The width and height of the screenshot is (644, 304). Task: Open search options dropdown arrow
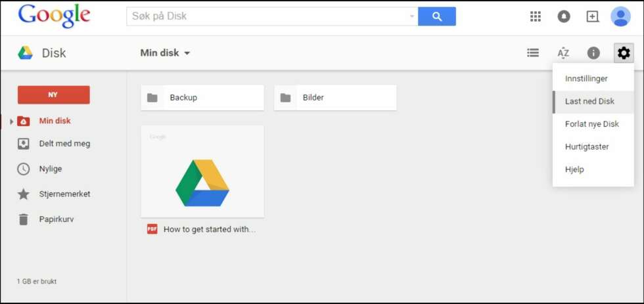412,17
